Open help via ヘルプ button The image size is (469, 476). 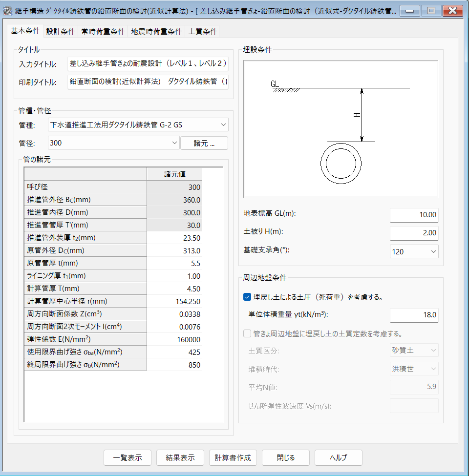(x=338, y=458)
